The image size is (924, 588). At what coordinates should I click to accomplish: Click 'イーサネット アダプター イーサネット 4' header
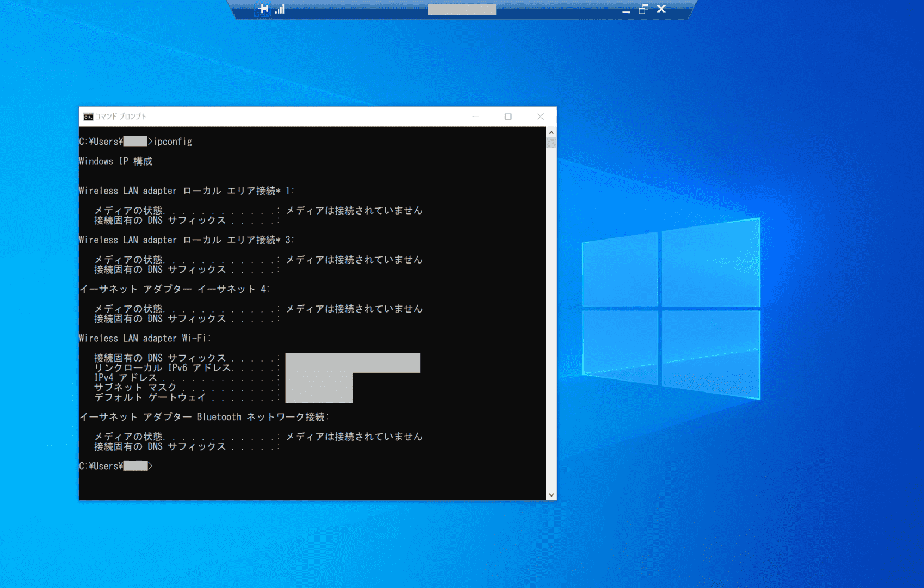pos(175,289)
